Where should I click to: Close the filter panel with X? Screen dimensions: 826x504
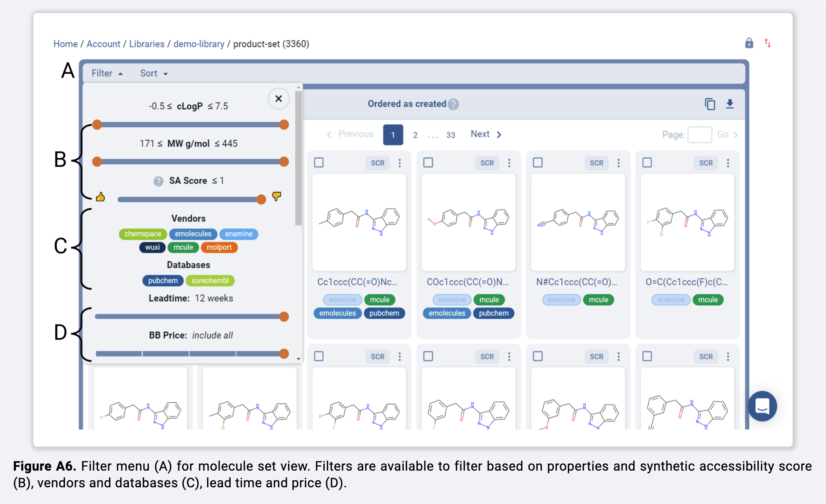click(279, 98)
